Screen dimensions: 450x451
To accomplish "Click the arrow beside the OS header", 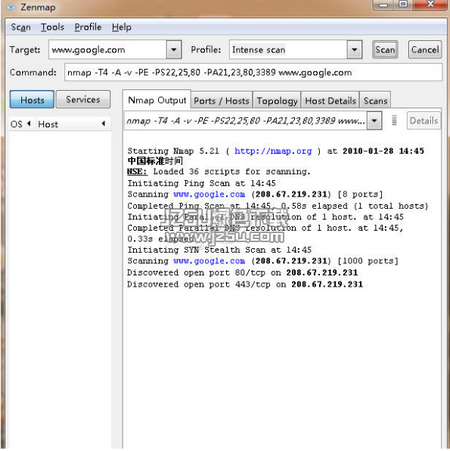I will (x=29, y=124).
